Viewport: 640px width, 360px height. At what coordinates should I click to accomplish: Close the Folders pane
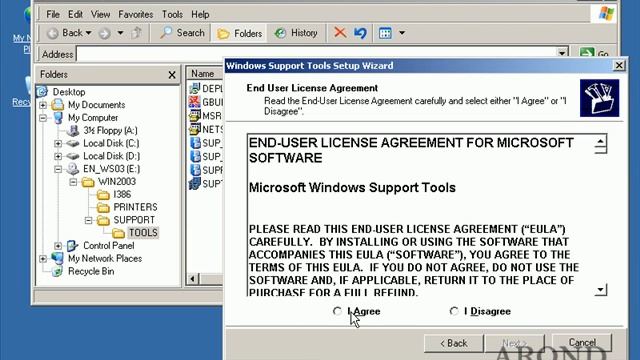point(172,75)
